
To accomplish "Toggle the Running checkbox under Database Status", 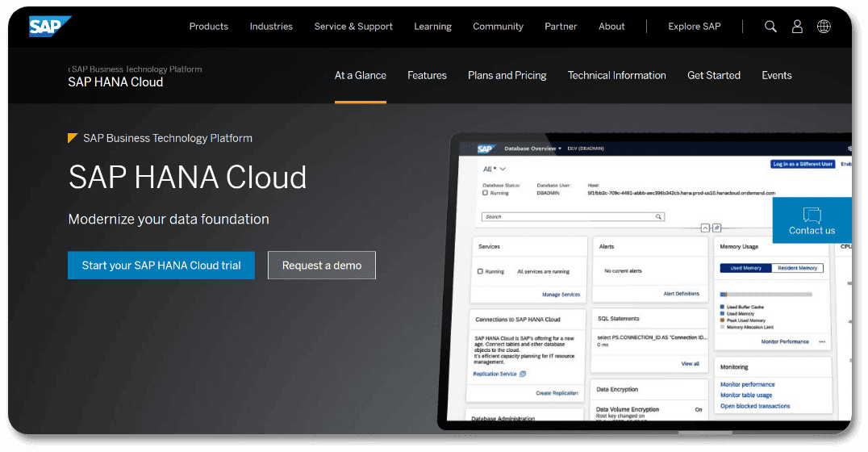I will pos(485,193).
